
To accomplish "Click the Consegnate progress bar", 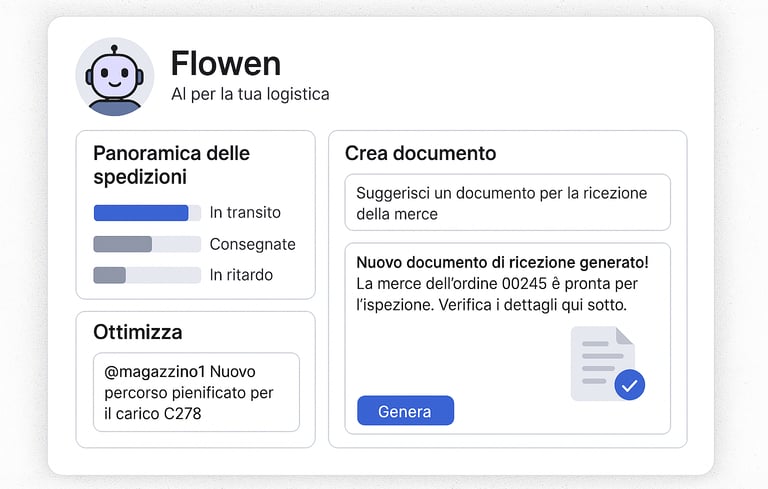I will pyautogui.click(x=146, y=244).
